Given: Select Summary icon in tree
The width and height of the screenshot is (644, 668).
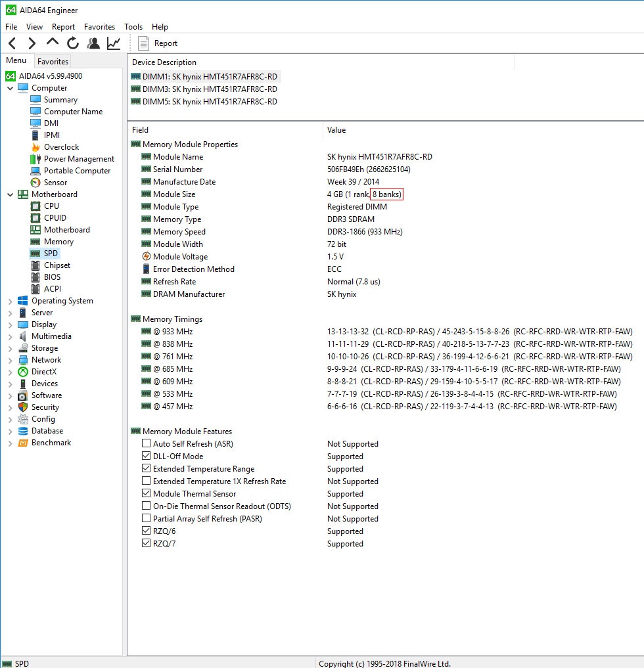Looking at the screenshot, I should [35, 99].
